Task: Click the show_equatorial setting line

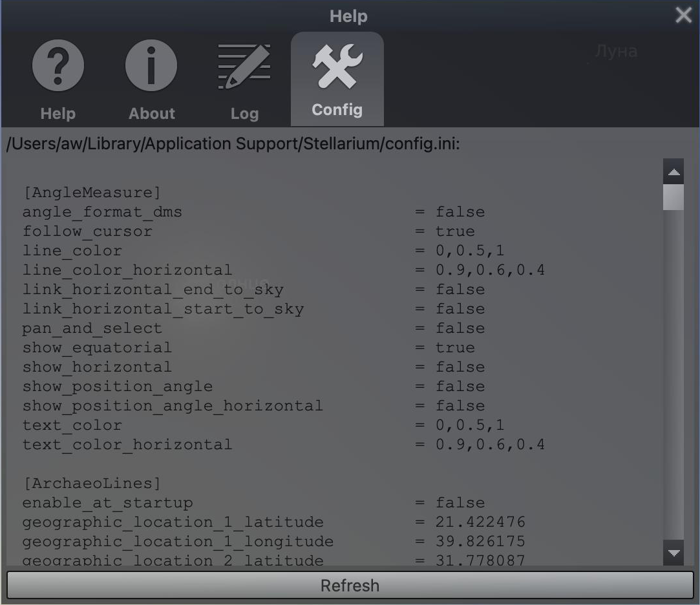Action: (97, 348)
